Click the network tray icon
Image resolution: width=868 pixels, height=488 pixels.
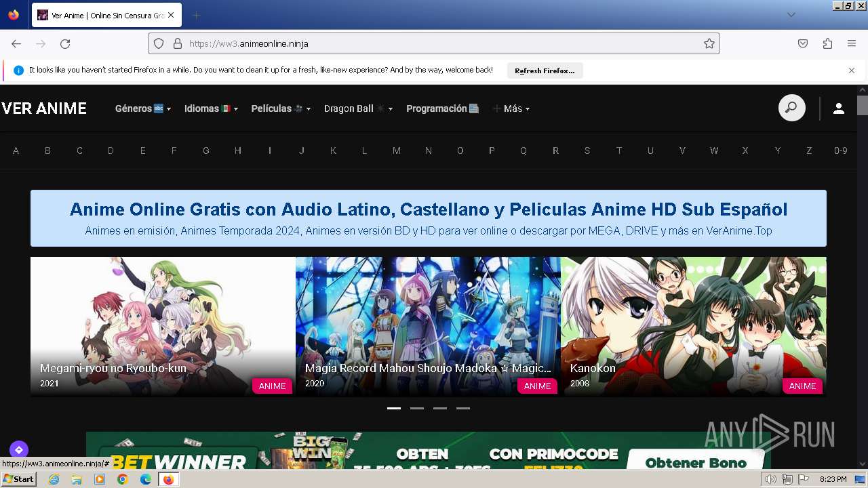(x=787, y=479)
